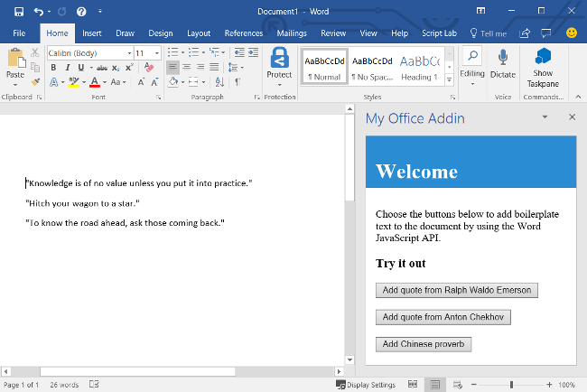Toggle Bold formatting
The height and width of the screenshot is (392, 587).
[x=53, y=68]
